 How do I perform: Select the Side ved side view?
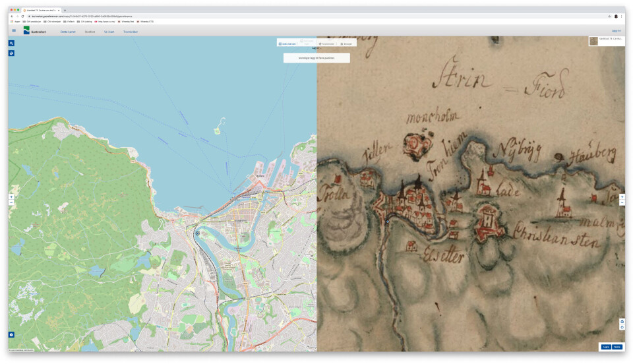pyautogui.click(x=287, y=44)
